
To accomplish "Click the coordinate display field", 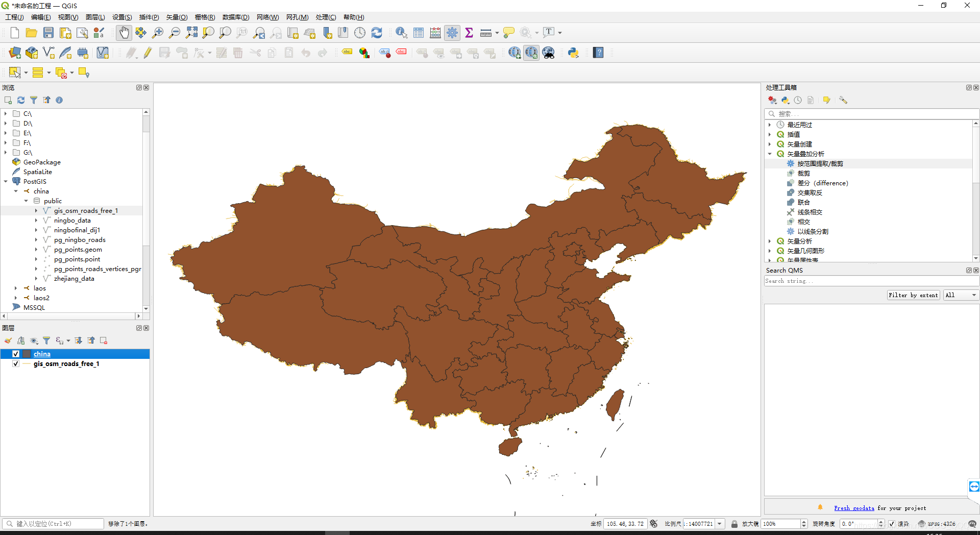I will click(x=625, y=524).
